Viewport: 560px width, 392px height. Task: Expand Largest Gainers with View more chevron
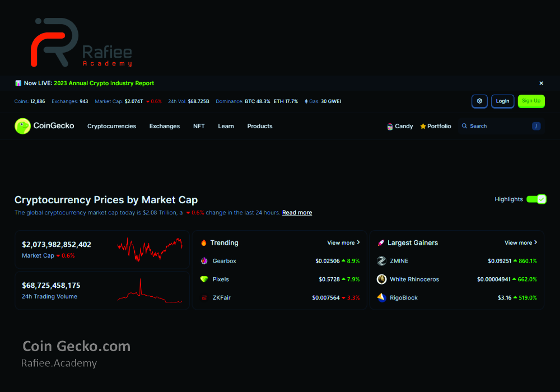[x=521, y=243]
